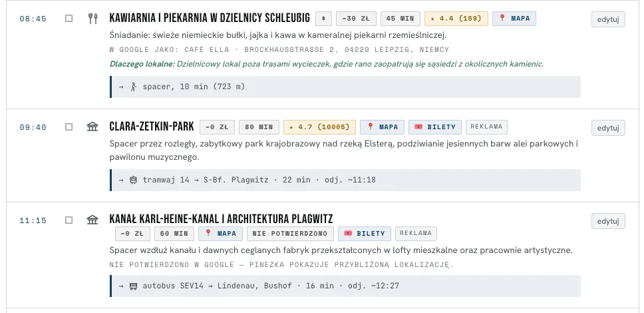Click the 45 MIN duration badge
Viewport: 644px width, 313px height.
401,19
